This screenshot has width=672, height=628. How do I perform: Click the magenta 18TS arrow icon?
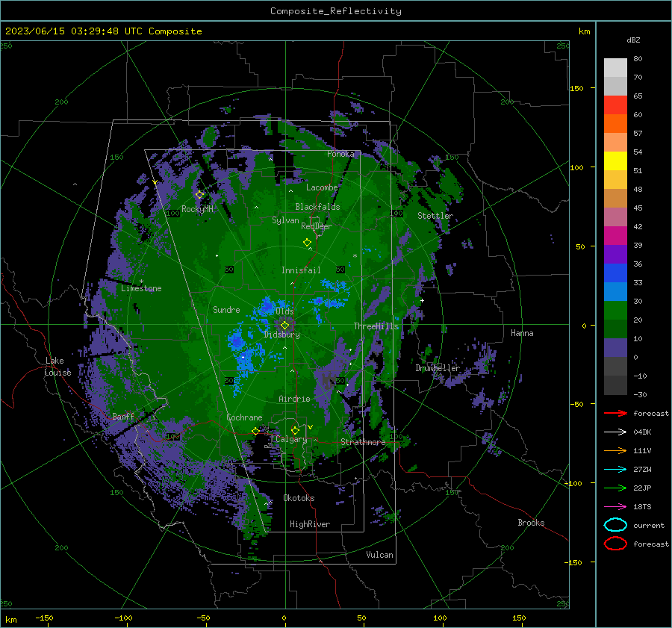coord(615,507)
